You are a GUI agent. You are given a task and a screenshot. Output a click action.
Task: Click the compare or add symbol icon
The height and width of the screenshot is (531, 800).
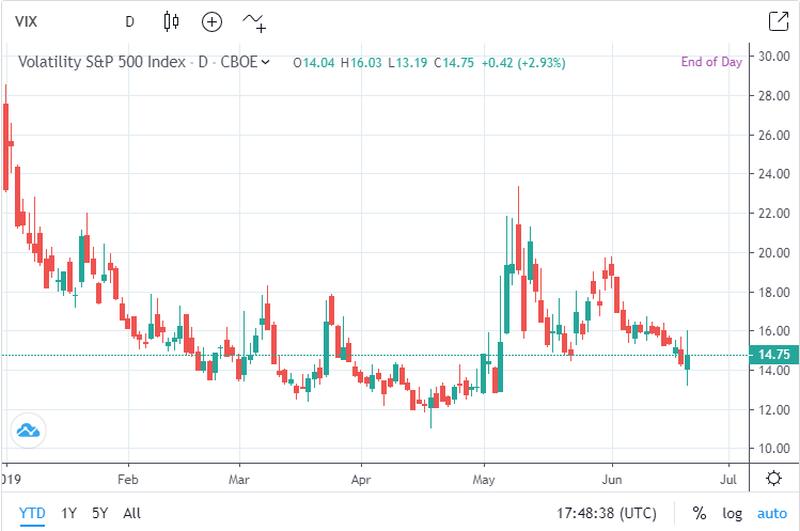212,22
